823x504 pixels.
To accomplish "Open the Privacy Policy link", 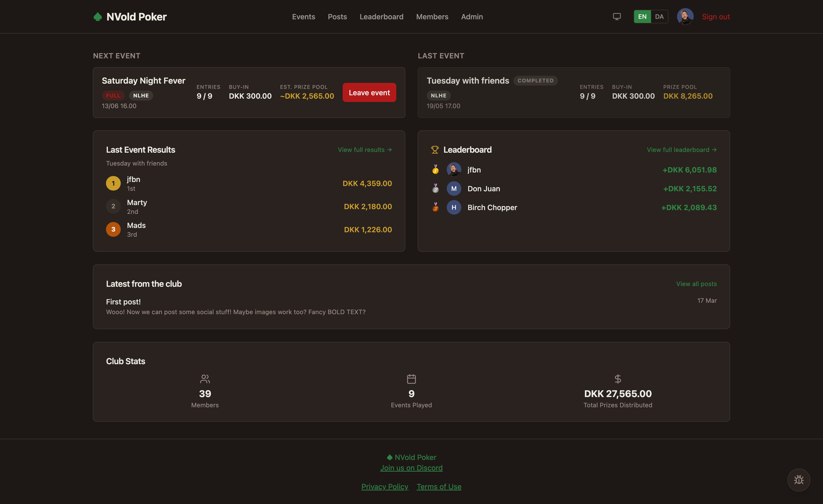I will tap(384, 487).
